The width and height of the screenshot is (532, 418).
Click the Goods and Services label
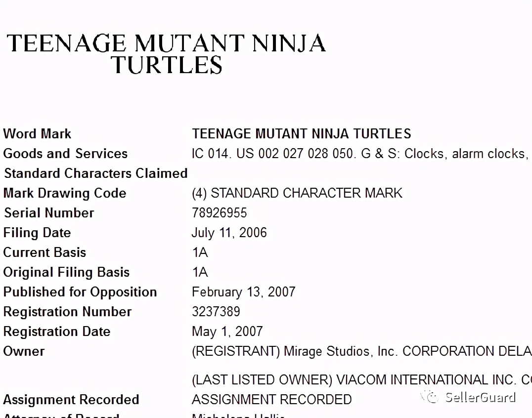tap(65, 154)
